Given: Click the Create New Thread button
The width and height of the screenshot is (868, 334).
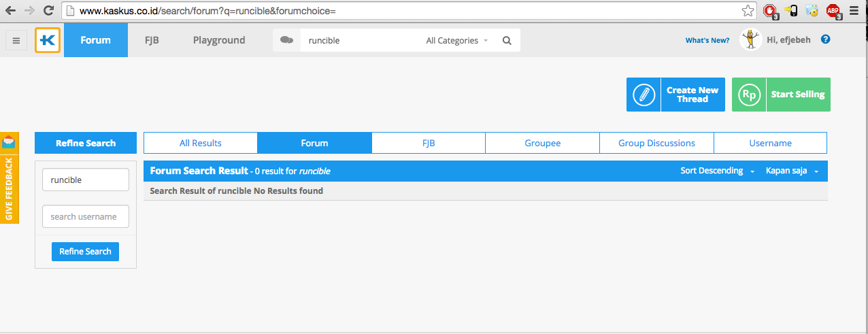Looking at the screenshot, I should [x=676, y=95].
